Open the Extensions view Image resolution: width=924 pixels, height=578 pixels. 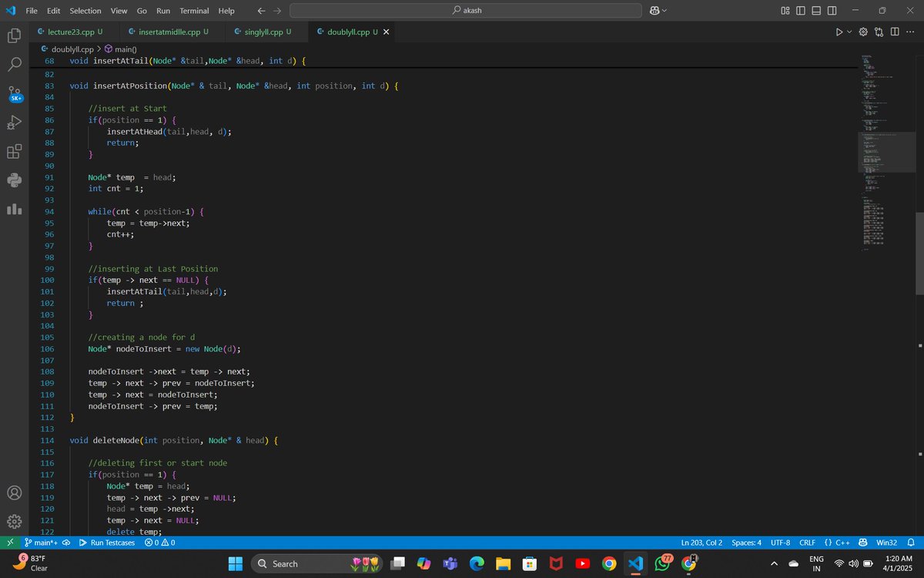pyautogui.click(x=14, y=151)
